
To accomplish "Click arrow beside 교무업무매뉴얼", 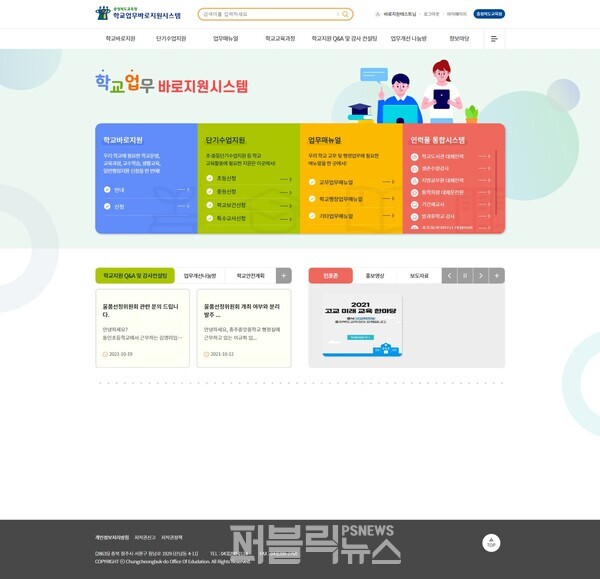I will pyautogui.click(x=388, y=182).
